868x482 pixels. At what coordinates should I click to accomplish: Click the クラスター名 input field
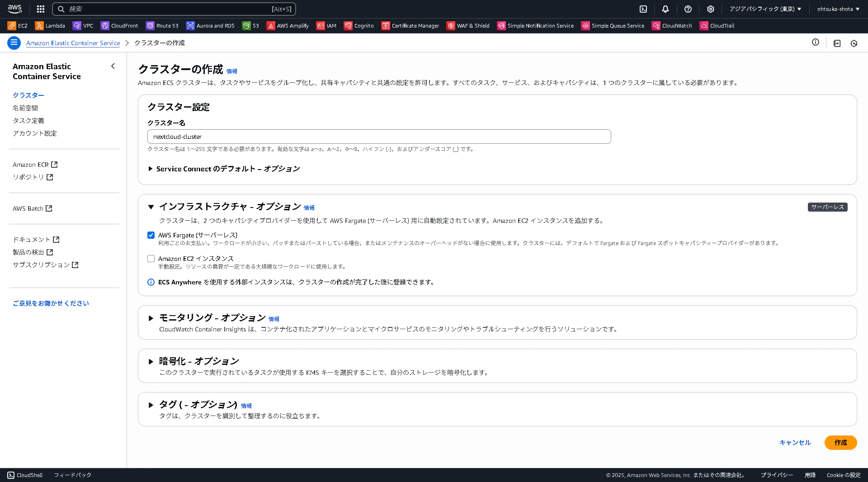click(379, 137)
